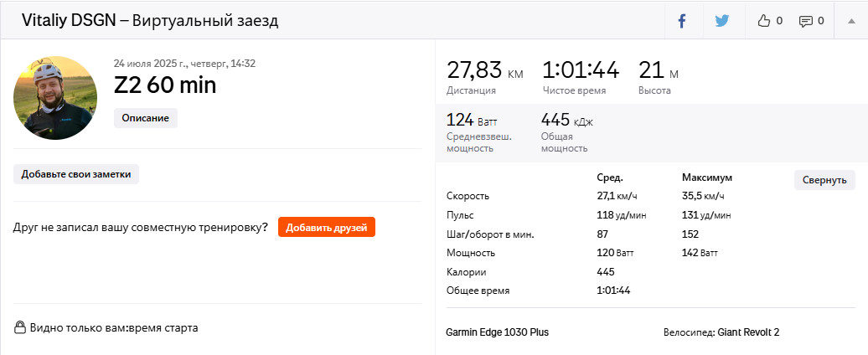868x355 pixels.
Task: Open the Vitaliy DSGN athlete name
Action: pyautogui.click(x=69, y=21)
